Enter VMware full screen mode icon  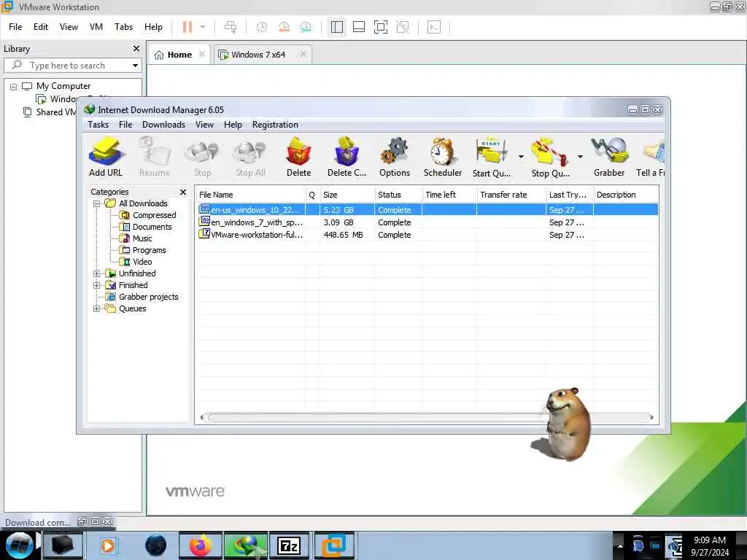381,27
